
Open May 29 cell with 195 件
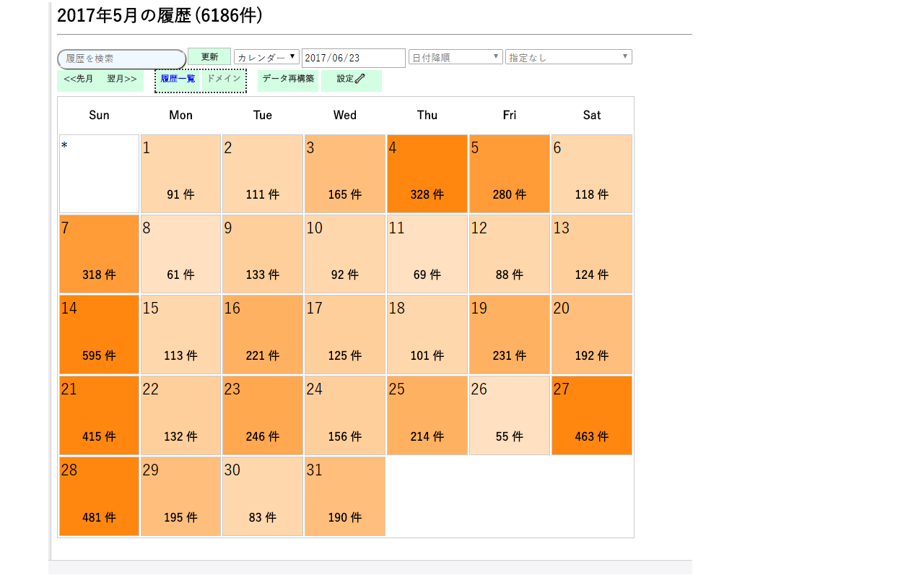(180, 496)
